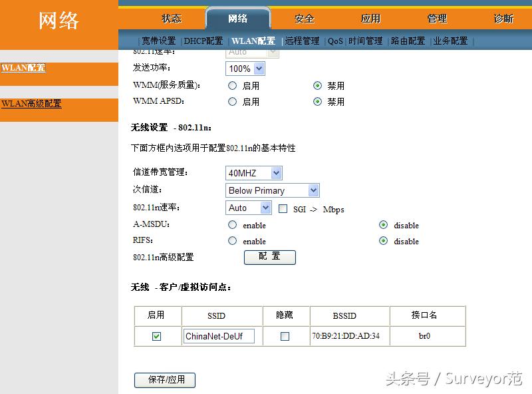Enable WMM 服务质量 with 启用 radio
Image resolution: width=532 pixels, height=394 pixels.
[x=232, y=85]
